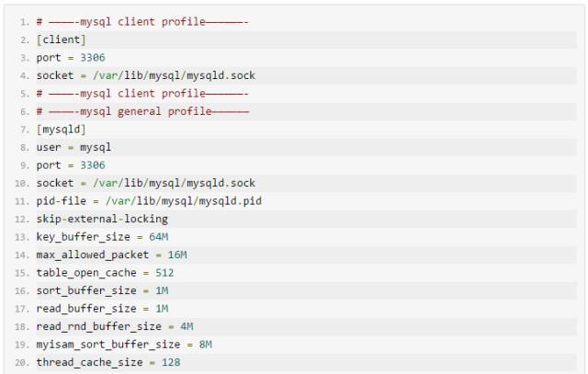The image size is (588, 374).
Task: Click the socket path on line 4
Action: pyautogui.click(x=174, y=75)
